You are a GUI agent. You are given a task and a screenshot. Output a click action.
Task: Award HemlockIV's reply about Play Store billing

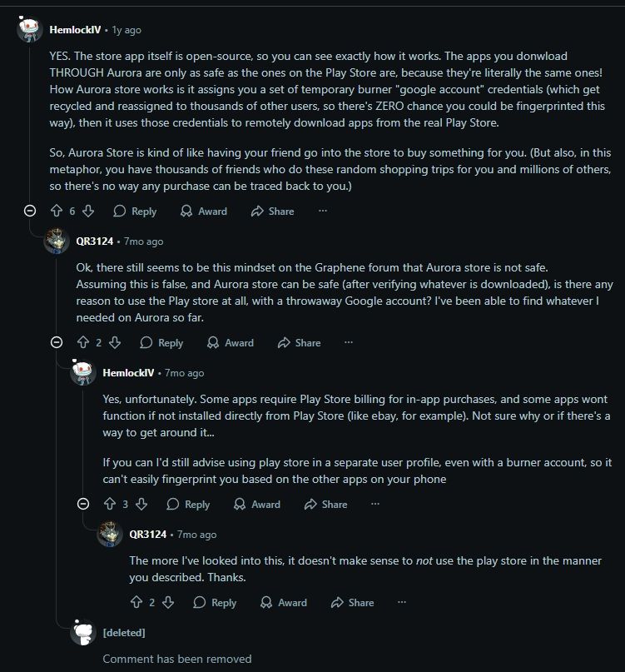[257, 504]
